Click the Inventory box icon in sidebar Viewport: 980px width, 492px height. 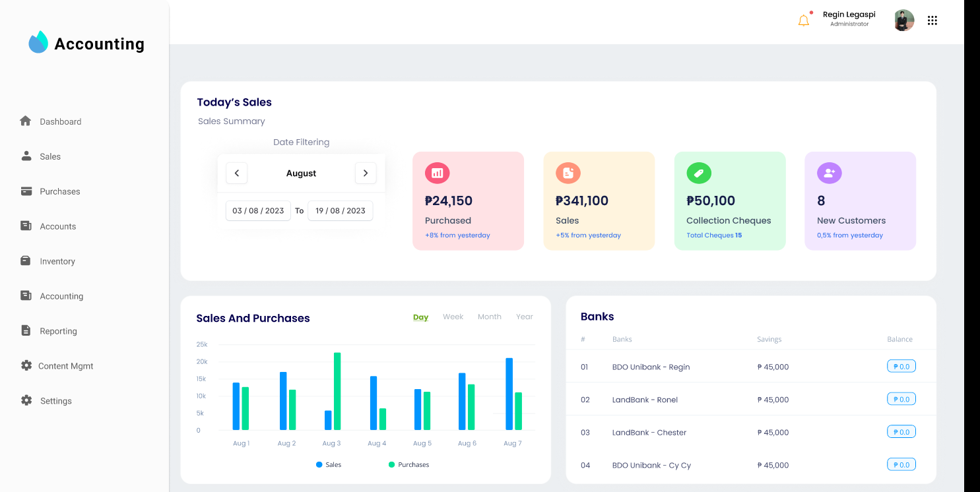tap(26, 261)
